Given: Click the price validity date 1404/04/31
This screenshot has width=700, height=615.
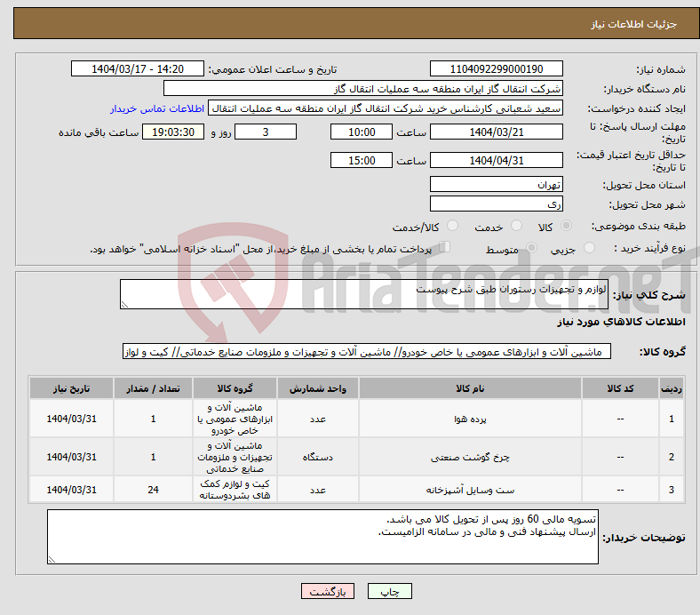Looking at the screenshot, I should pyautogui.click(x=496, y=160).
